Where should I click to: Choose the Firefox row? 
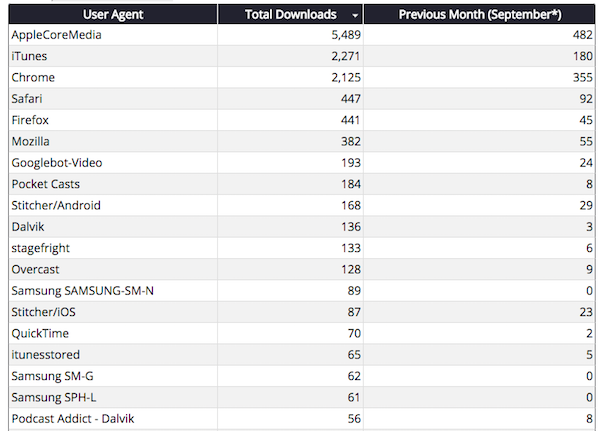click(x=30, y=120)
